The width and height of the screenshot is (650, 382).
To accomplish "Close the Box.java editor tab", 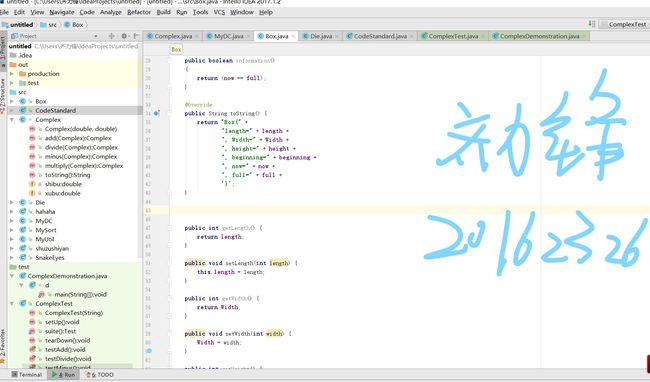I will click(293, 36).
